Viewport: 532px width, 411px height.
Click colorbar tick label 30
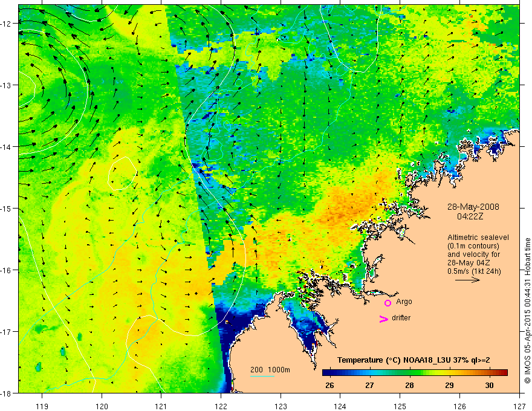coord(489,385)
